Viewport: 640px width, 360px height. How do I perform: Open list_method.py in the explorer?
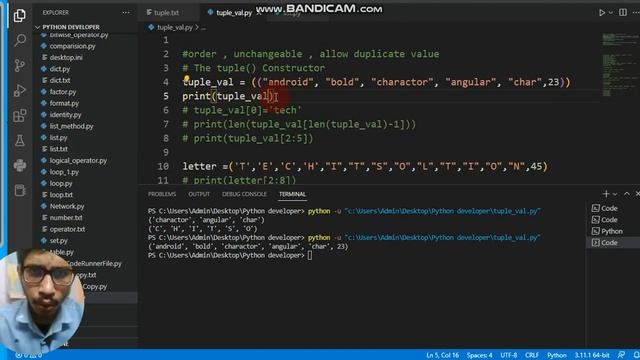(x=71, y=126)
